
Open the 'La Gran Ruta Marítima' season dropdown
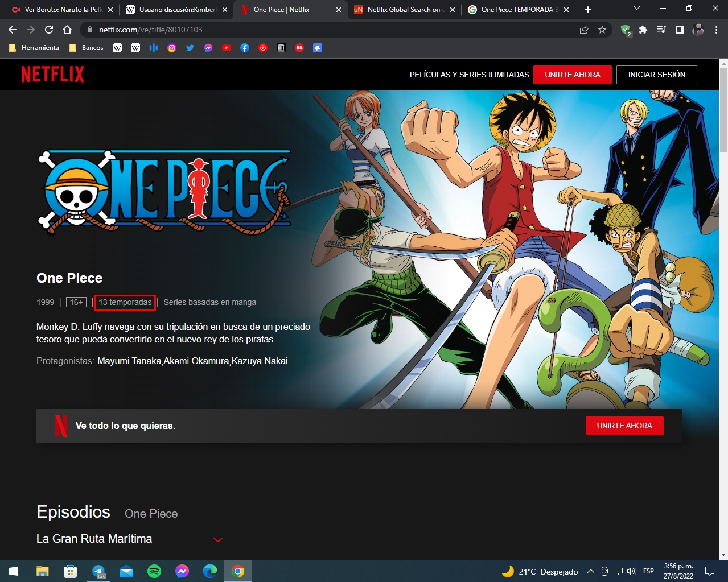point(129,539)
